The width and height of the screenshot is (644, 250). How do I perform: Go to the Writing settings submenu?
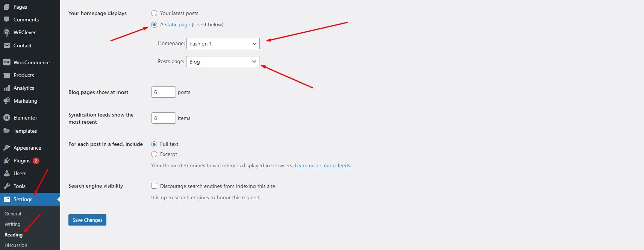[12, 224]
